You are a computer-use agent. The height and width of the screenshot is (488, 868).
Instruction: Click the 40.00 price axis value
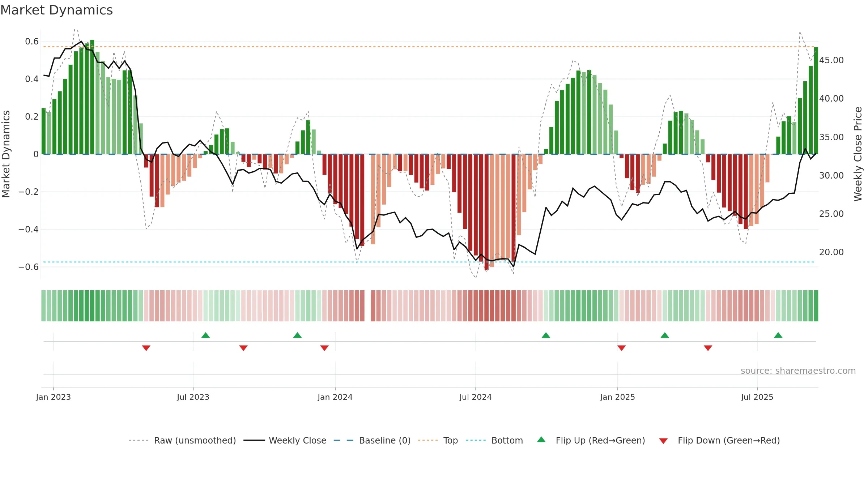831,98
